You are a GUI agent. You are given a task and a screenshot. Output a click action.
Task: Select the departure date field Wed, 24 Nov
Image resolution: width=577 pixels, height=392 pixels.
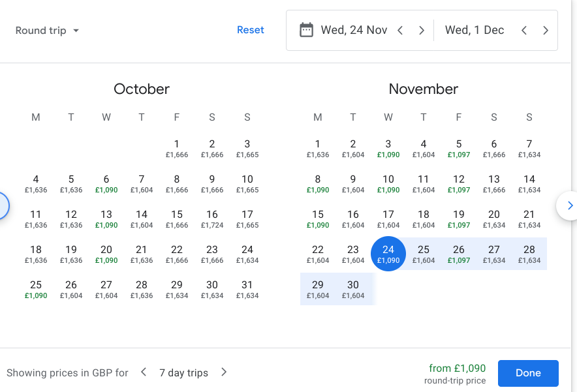click(354, 30)
